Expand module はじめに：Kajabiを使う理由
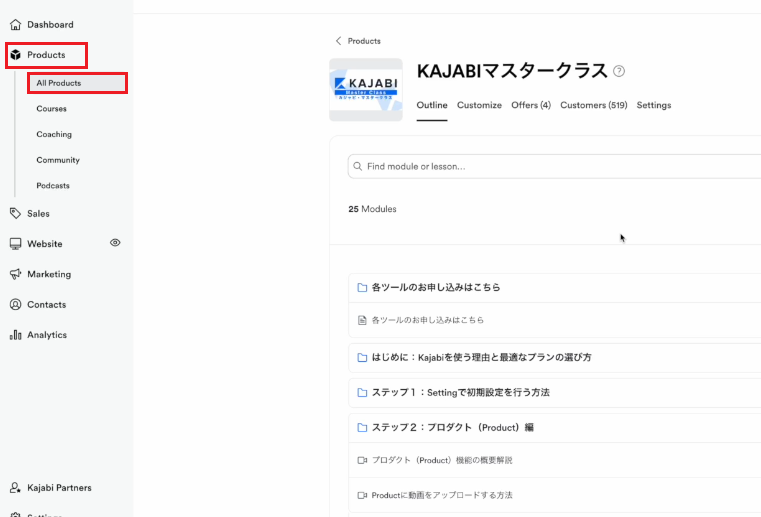761x517 pixels. click(x=481, y=358)
